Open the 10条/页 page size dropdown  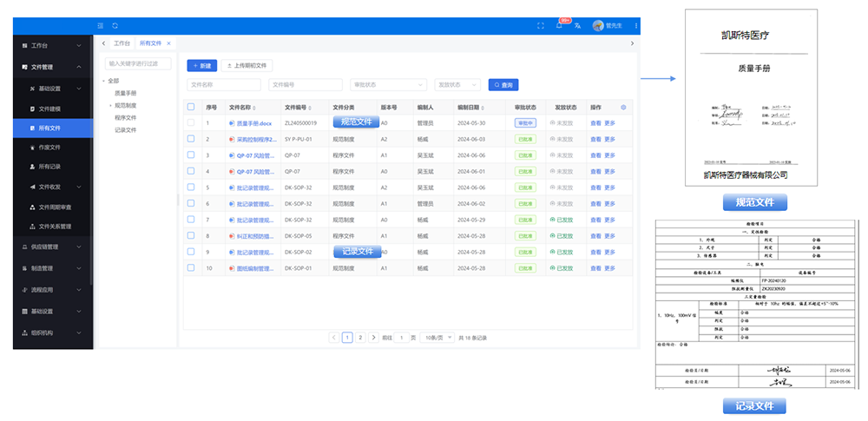[435, 337]
